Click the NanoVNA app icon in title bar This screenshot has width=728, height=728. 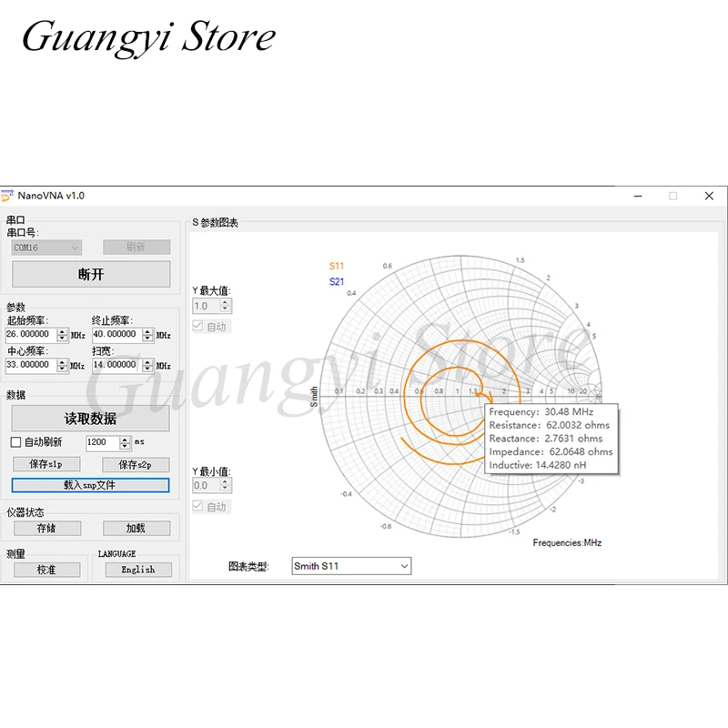point(7,196)
